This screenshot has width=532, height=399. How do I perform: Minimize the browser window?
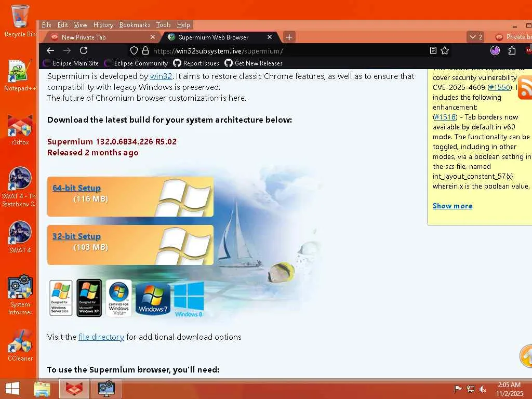tap(515, 26)
